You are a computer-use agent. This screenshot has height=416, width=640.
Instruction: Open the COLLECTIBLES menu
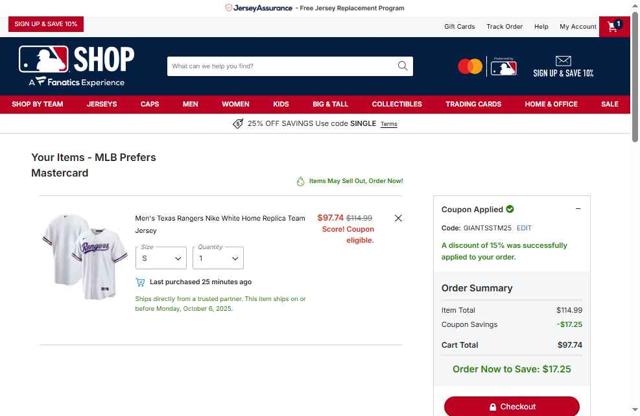click(x=397, y=104)
